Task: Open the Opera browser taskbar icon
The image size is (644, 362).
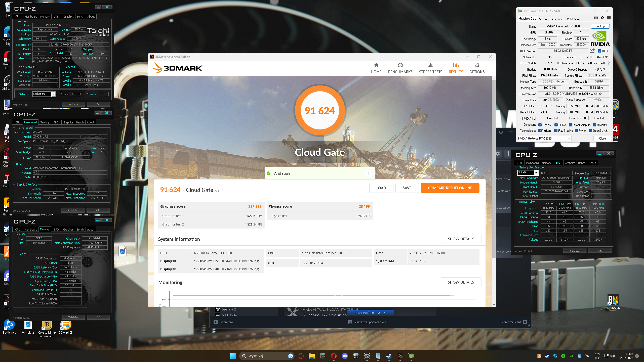Action: 334,356
